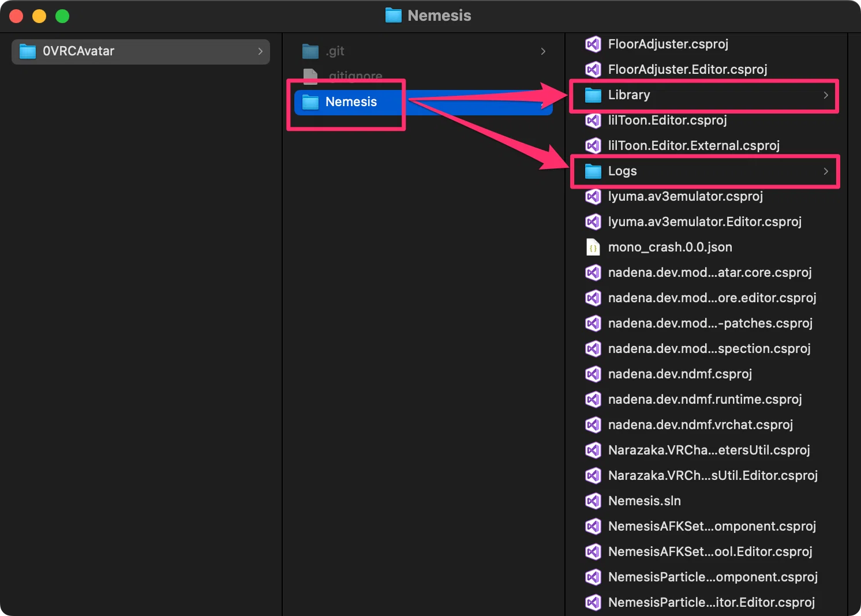Select the file named nadena.dev.mod...spection.csproj

709,348
